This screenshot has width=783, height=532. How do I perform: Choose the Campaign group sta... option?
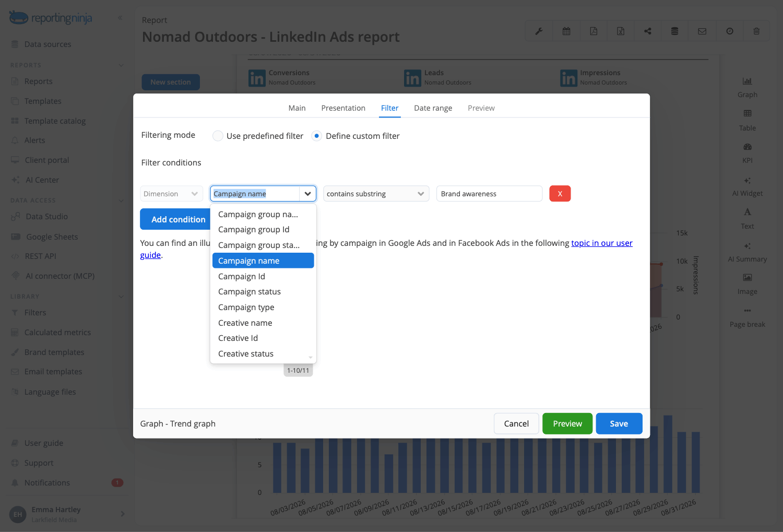tap(263, 245)
